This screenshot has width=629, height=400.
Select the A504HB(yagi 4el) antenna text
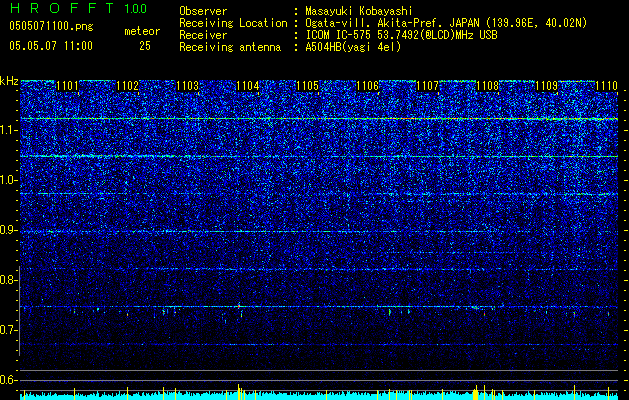(x=353, y=47)
